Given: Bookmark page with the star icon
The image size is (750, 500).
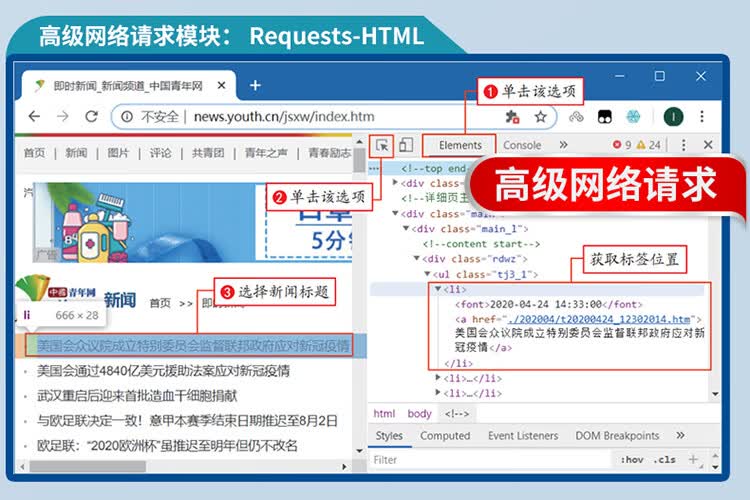Looking at the screenshot, I should [x=540, y=117].
